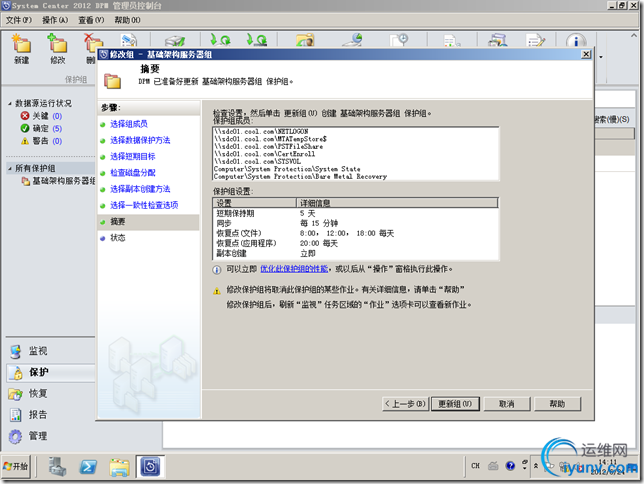The image size is (644, 484).
Task: Open the 查看(V) menu
Action: tap(91, 20)
